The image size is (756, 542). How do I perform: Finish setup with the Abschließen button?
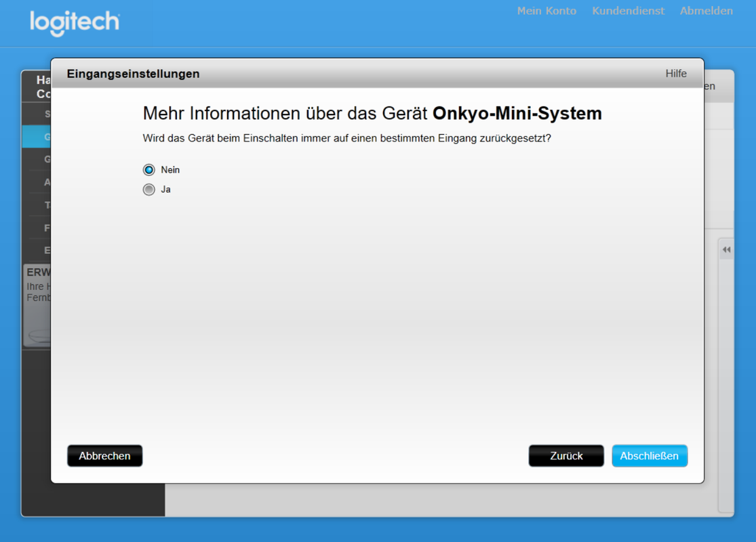tap(650, 456)
